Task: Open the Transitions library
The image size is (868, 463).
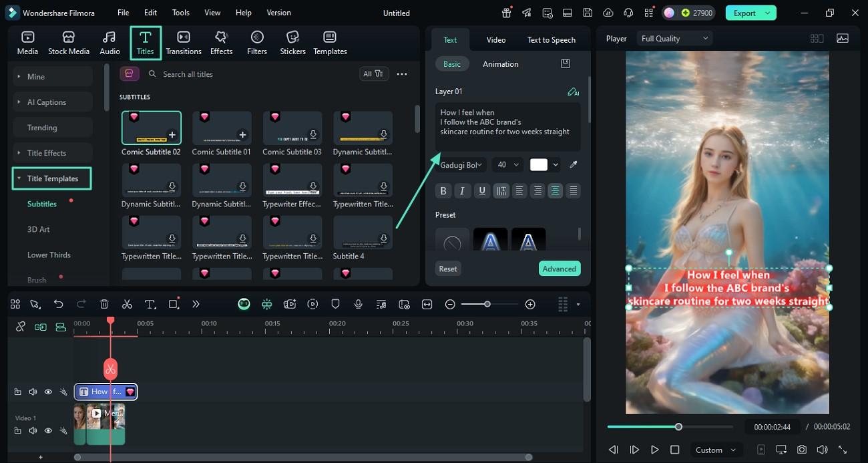Action: 184,43
